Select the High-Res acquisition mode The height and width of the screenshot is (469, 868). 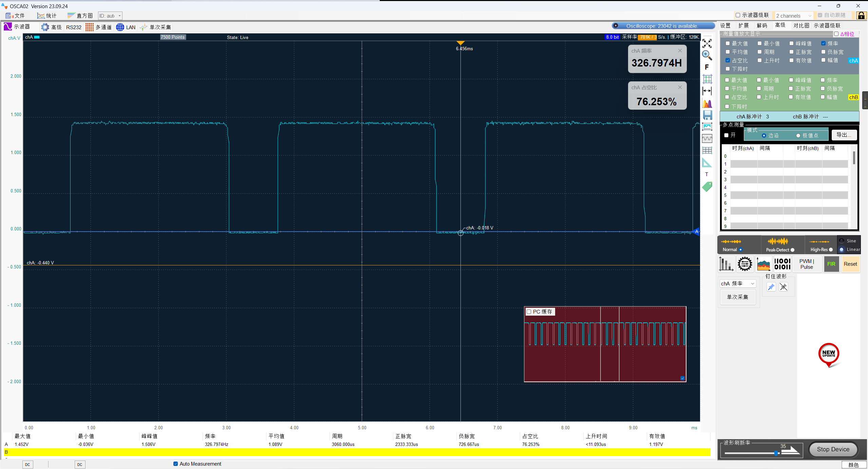click(x=831, y=250)
